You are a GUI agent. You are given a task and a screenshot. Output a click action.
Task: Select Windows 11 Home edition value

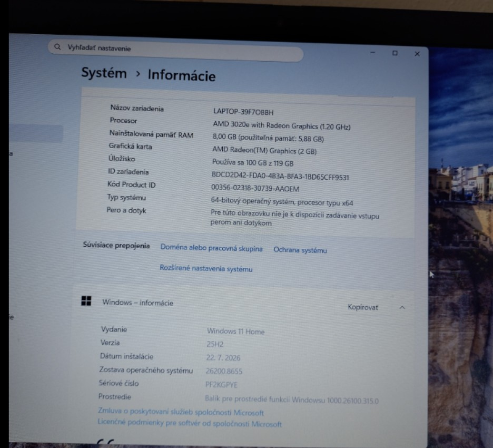pyautogui.click(x=235, y=331)
